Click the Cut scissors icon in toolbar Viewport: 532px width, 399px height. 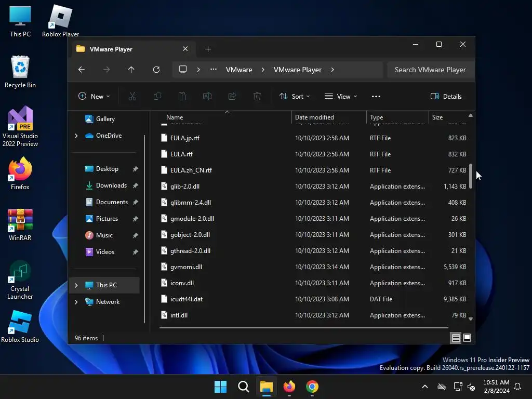pyautogui.click(x=132, y=96)
